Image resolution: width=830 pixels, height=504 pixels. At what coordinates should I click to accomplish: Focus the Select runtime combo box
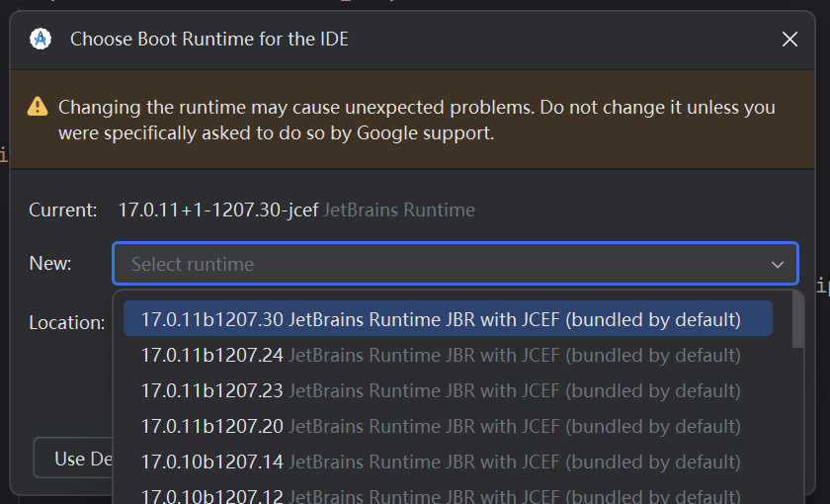pyautogui.click(x=456, y=264)
